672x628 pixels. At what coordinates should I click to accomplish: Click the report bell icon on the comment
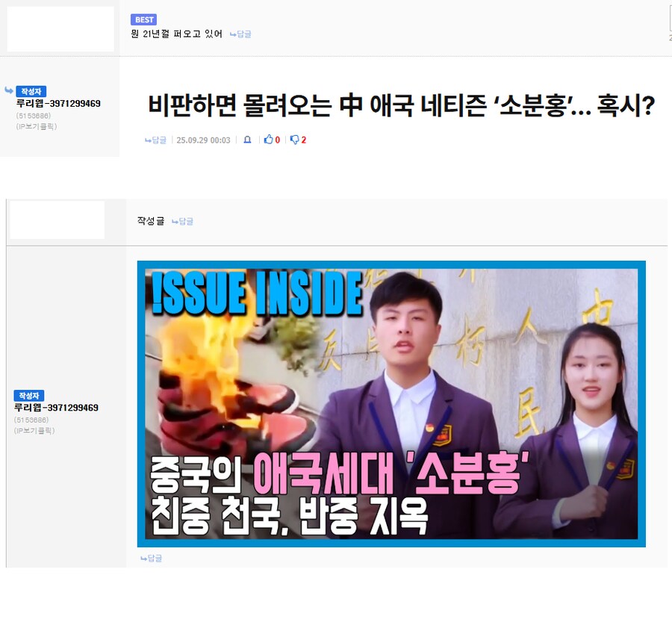pyautogui.click(x=247, y=140)
